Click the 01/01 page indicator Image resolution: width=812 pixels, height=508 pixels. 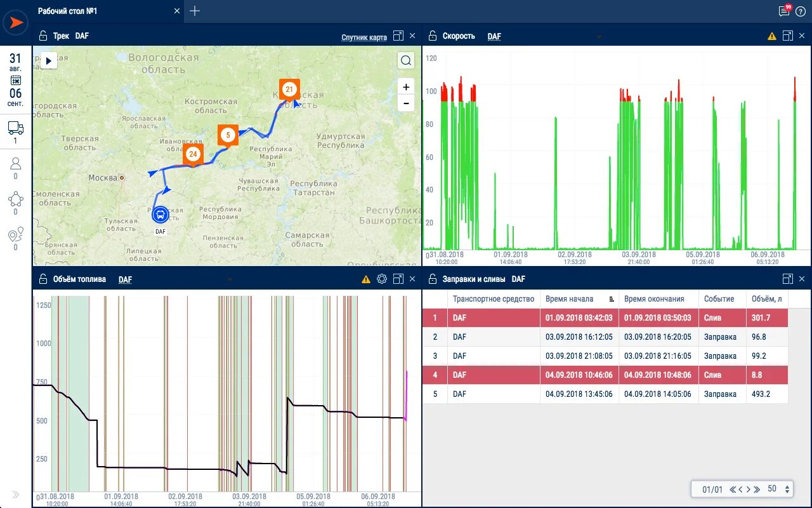point(712,489)
